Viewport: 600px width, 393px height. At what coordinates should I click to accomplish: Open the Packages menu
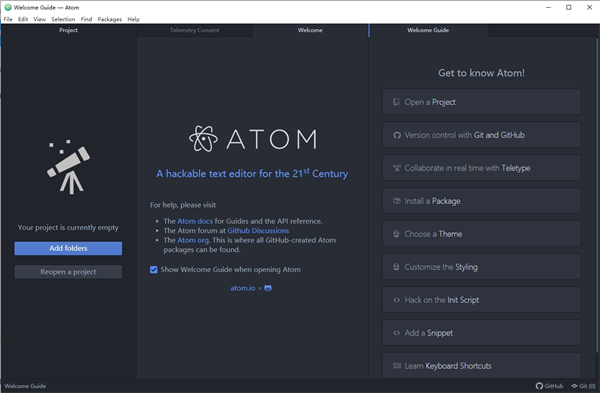tap(109, 19)
